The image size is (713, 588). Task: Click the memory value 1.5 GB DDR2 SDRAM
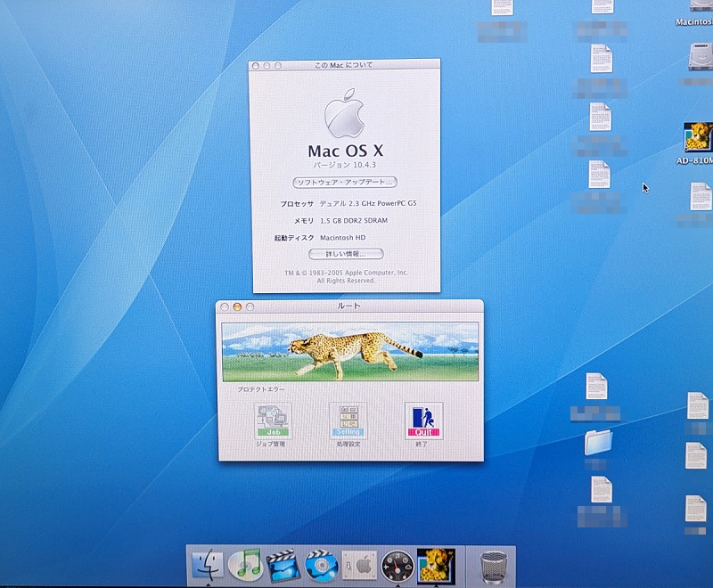(354, 221)
